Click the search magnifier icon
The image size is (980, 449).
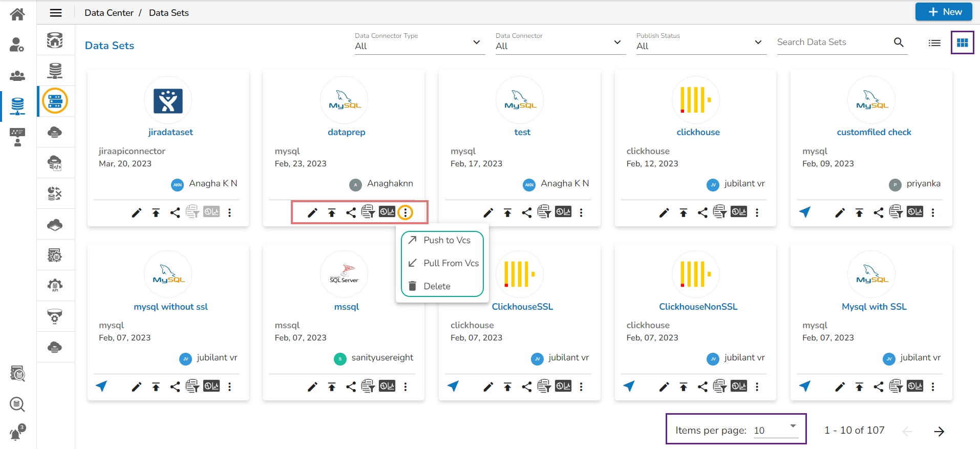point(899,42)
